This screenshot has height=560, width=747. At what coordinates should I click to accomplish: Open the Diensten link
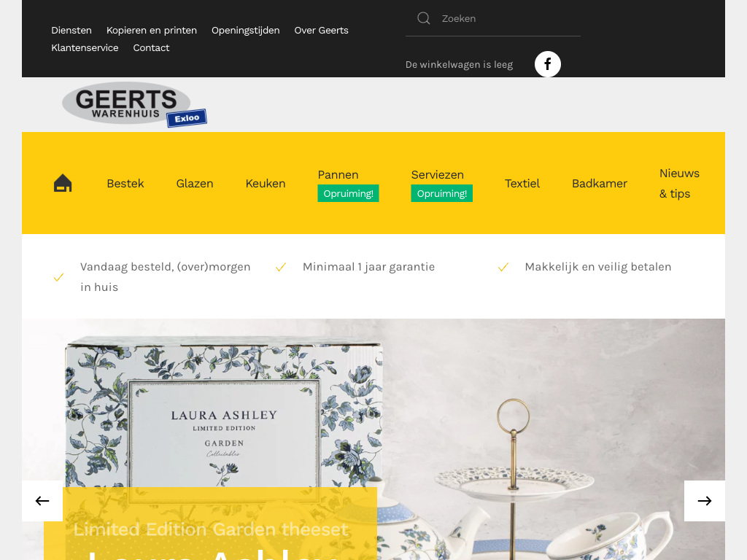point(71,30)
